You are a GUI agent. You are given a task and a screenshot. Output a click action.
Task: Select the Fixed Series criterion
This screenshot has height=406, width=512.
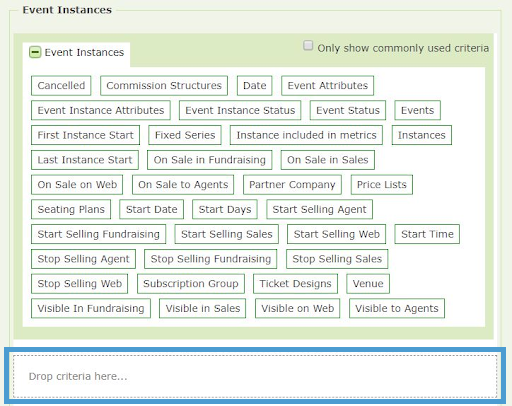tap(185, 135)
